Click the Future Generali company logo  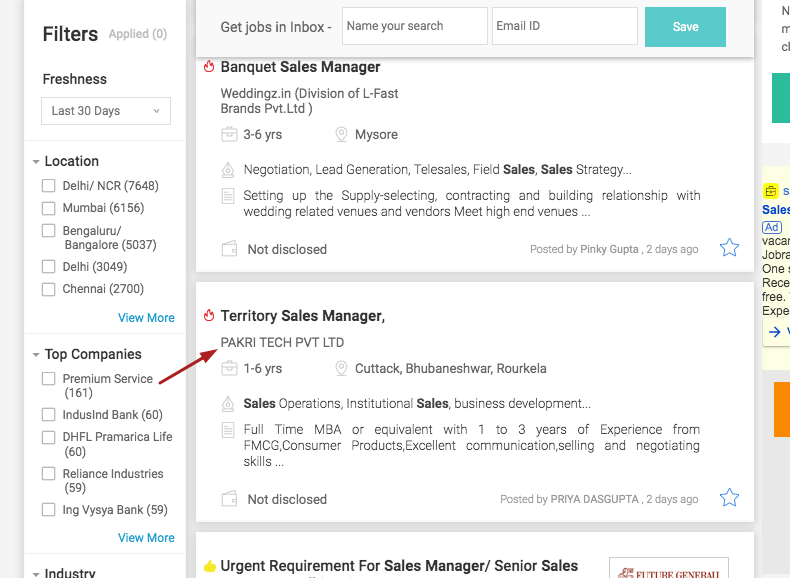tap(669, 568)
